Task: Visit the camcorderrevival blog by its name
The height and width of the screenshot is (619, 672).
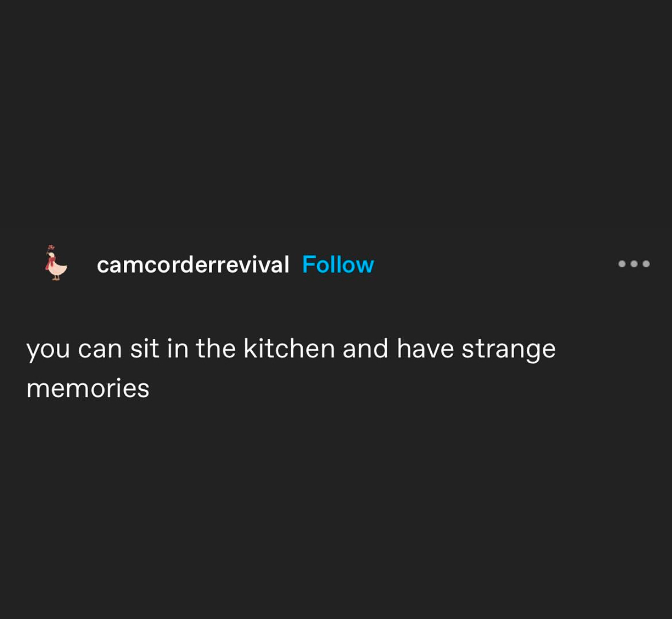Action: [x=193, y=265]
